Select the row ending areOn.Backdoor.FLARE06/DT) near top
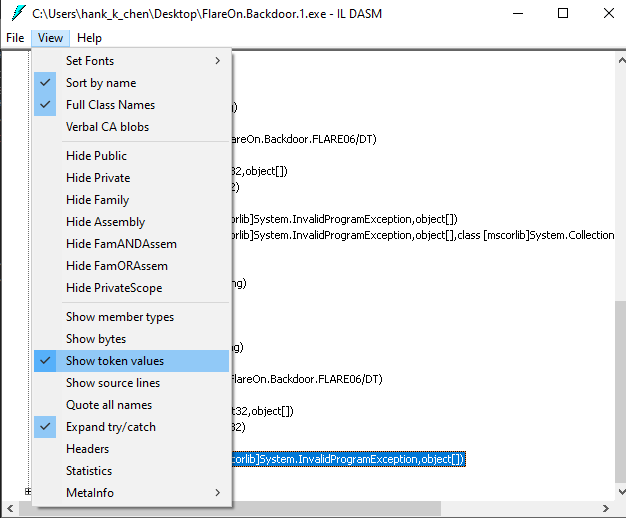Viewport: 626px width, 518px height. (x=304, y=139)
